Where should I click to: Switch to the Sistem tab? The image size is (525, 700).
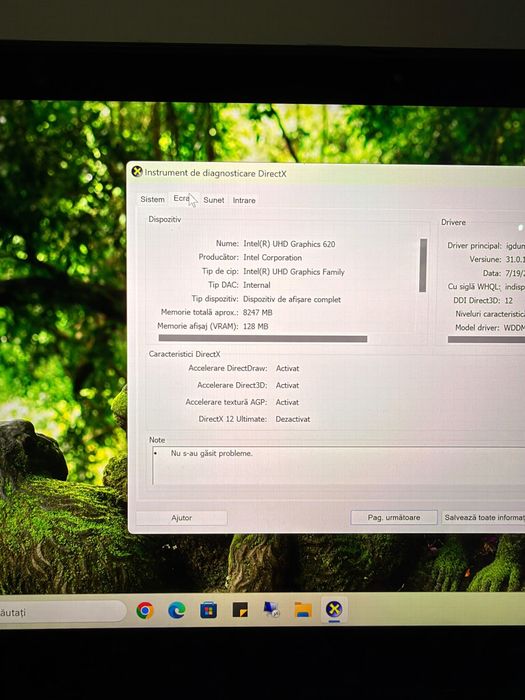[152, 199]
